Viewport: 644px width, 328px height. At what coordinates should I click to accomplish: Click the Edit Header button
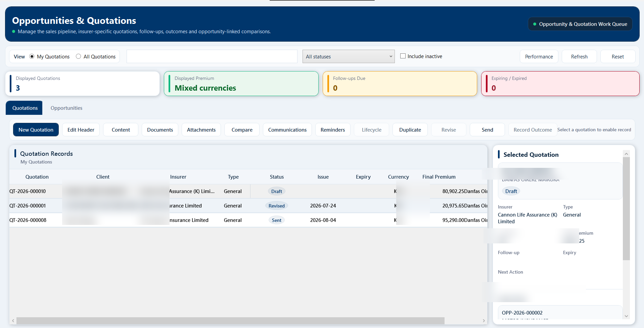(x=81, y=130)
